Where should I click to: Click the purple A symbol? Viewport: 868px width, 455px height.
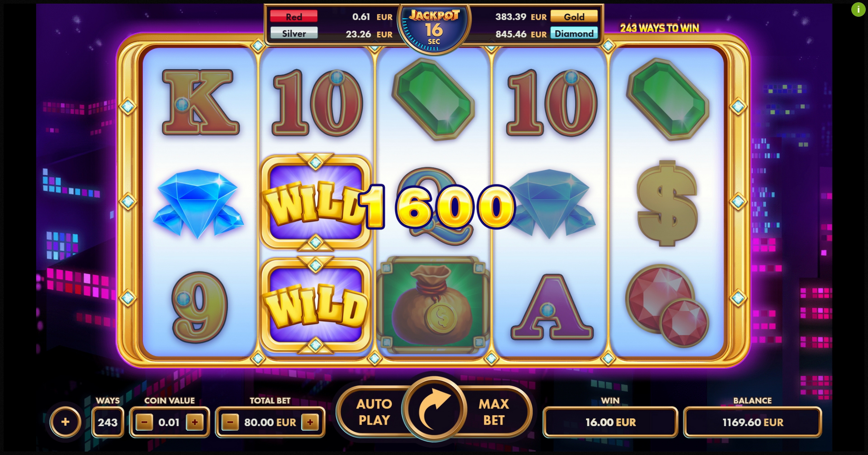pyautogui.click(x=552, y=307)
